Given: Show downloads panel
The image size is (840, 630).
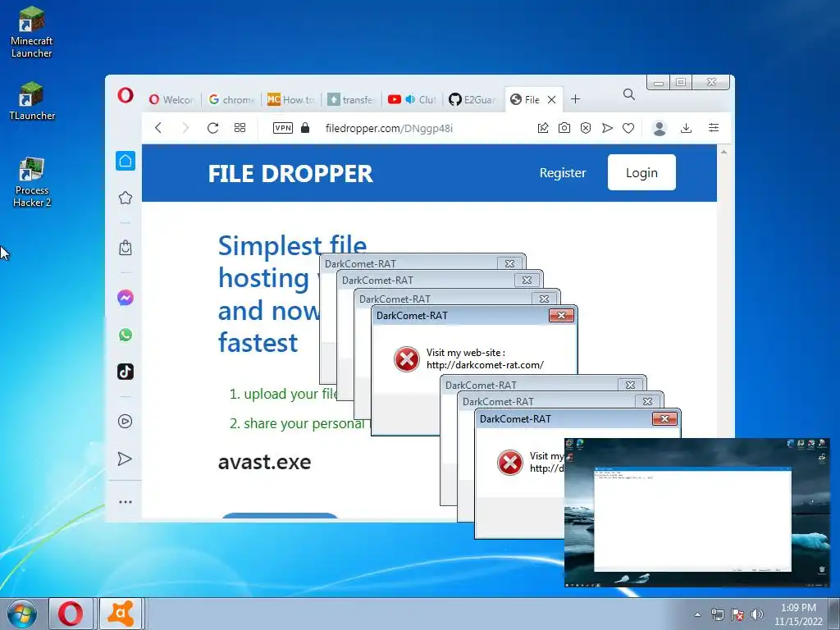Looking at the screenshot, I should pos(687,128).
